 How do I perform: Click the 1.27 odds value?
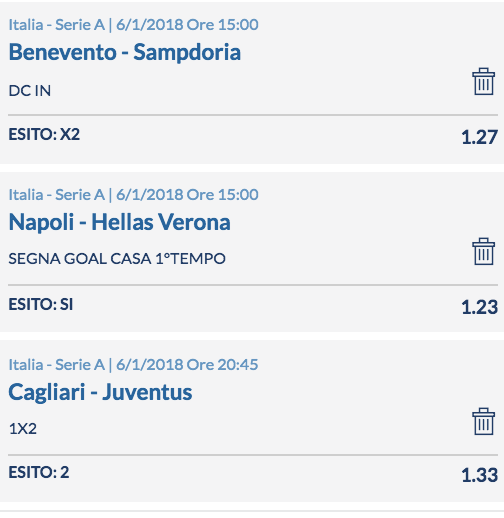pyautogui.click(x=480, y=137)
